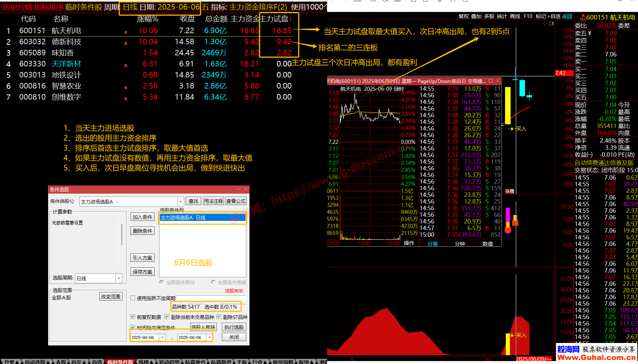Switch to the 私募重仓 bottom tab
The height and width of the screenshot is (364, 638).
pos(195,361)
